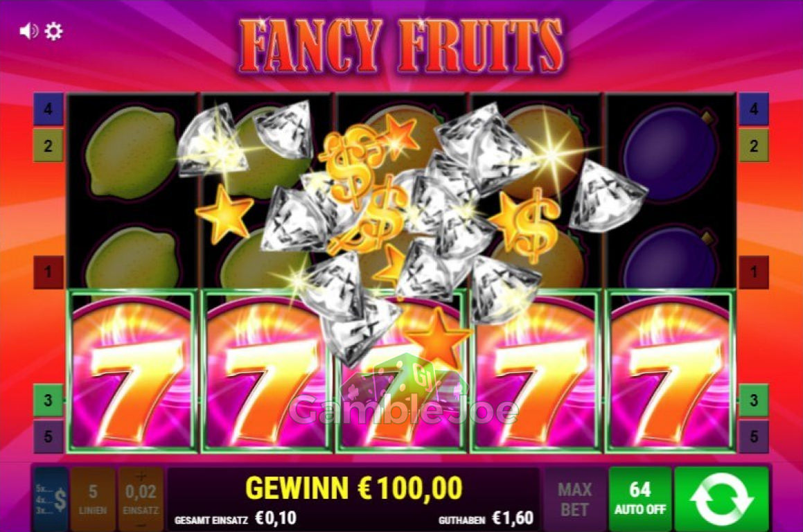Toggle the 64 Auto Off autoplay button

pos(639,499)
